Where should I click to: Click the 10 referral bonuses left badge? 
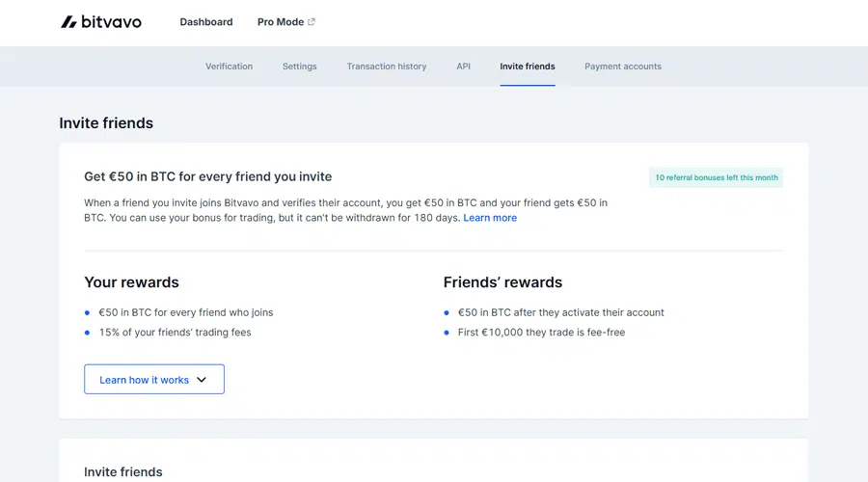point(716,177)
